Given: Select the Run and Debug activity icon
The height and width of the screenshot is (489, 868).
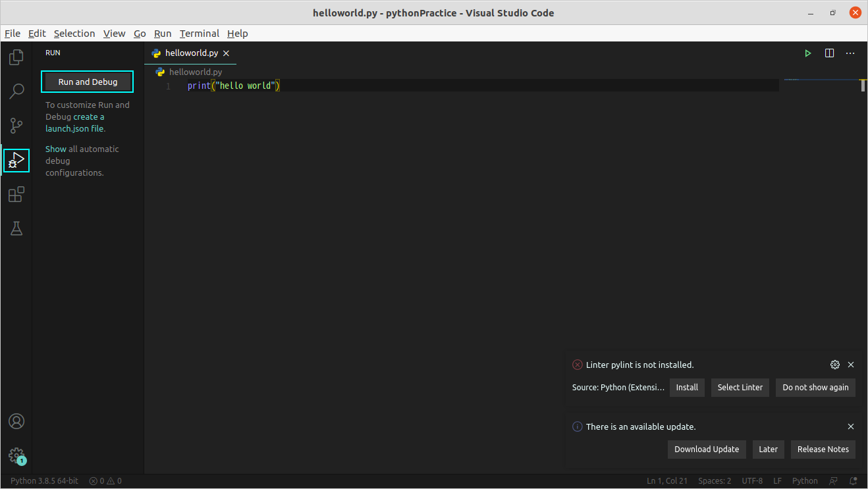Looking at the screenshot, I should (16, 160).
